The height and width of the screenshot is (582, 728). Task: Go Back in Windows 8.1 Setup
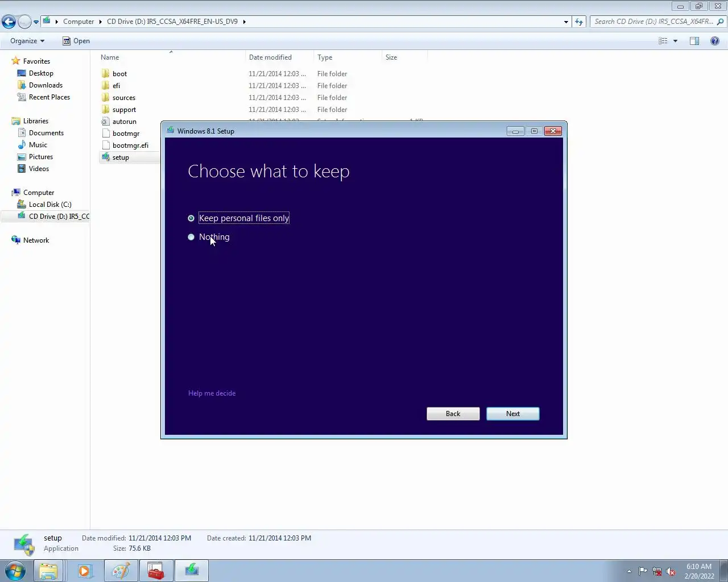tap(453, 414)
